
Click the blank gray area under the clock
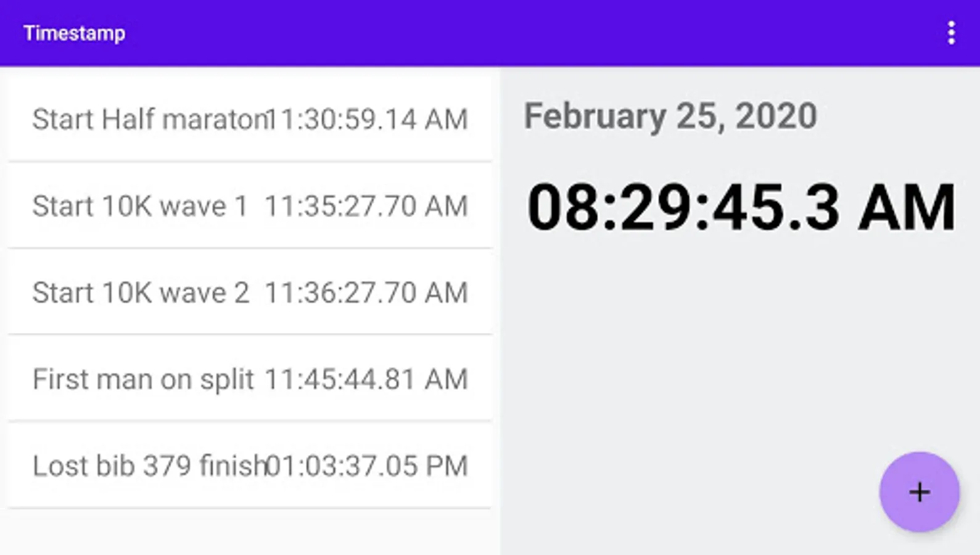(x=709, y=370)
